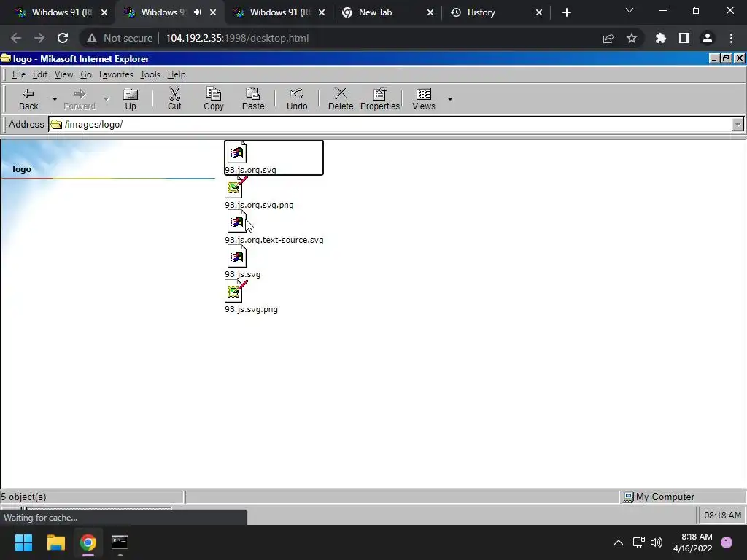Open the Chrome profile avatar
The image size is (747, 560).
[x=708, y=38]
